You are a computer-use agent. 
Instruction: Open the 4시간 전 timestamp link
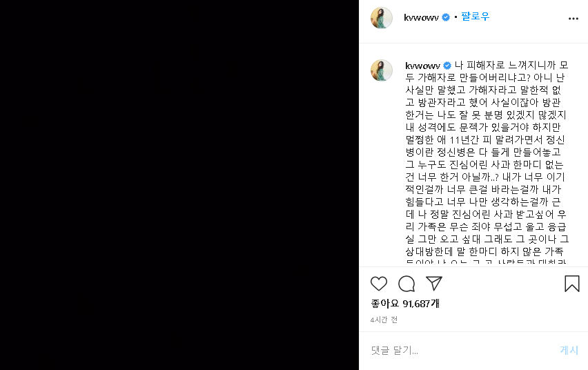384,320
